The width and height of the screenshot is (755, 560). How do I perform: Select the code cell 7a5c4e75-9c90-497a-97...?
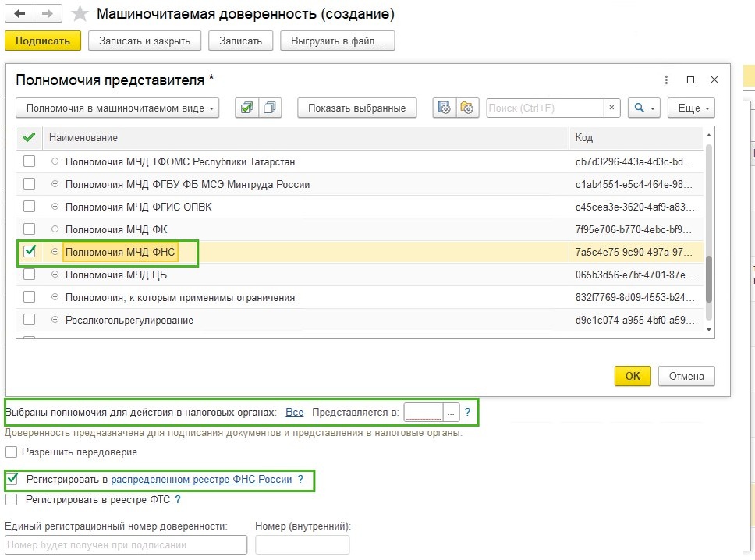tap(636, 252)
